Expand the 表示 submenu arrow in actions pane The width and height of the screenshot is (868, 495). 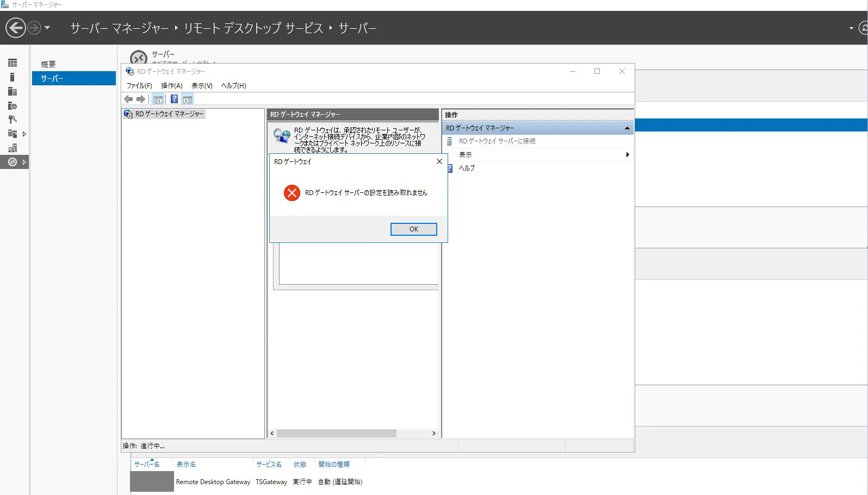click(x=628, y=155)
